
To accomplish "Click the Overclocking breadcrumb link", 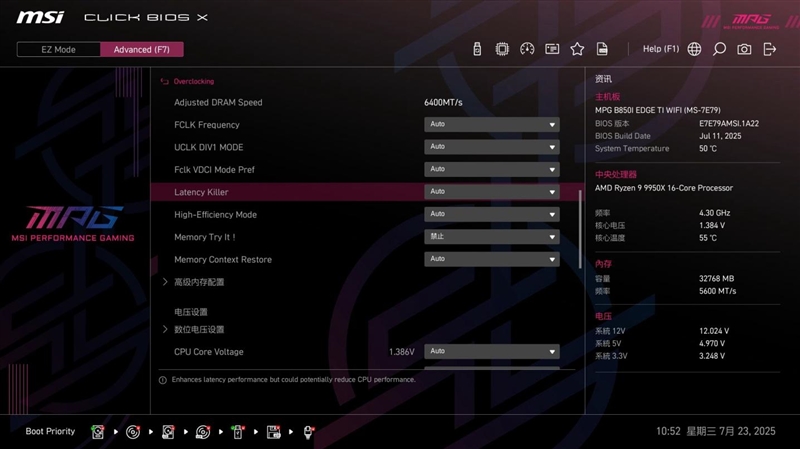I will point(194,81).
